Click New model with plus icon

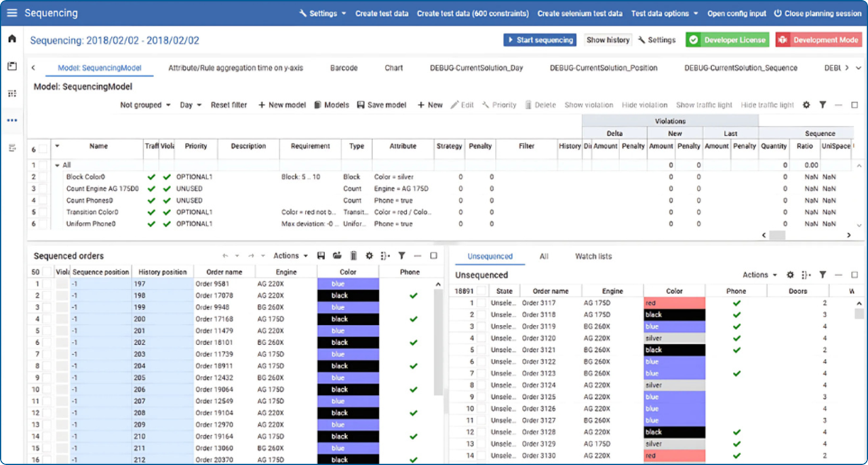[x=282, y=105]
